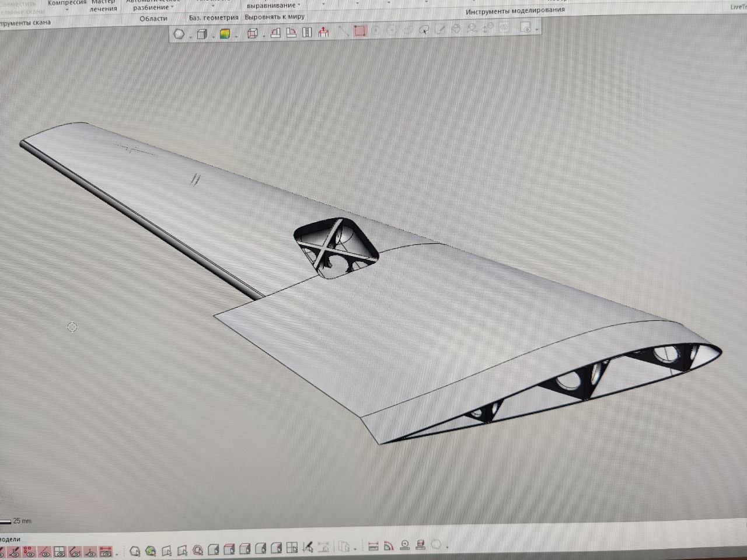Click the measure distance ruler icon

coord(373,546)
